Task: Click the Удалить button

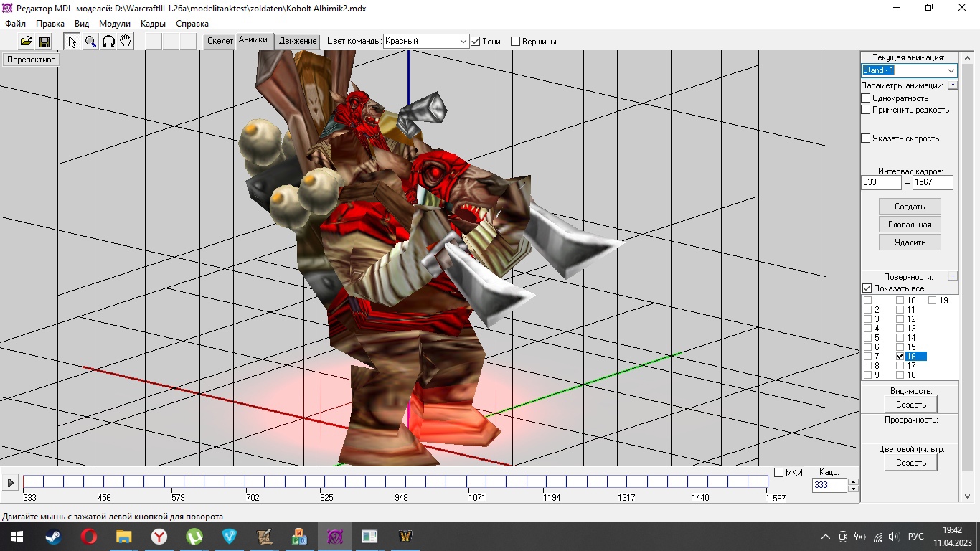Action: (910, 242)
